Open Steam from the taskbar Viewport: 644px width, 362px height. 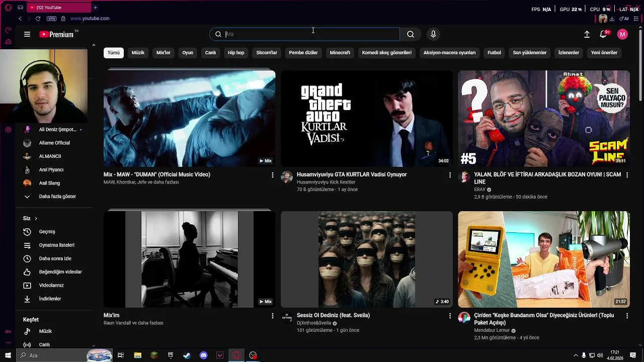point(187,355)
